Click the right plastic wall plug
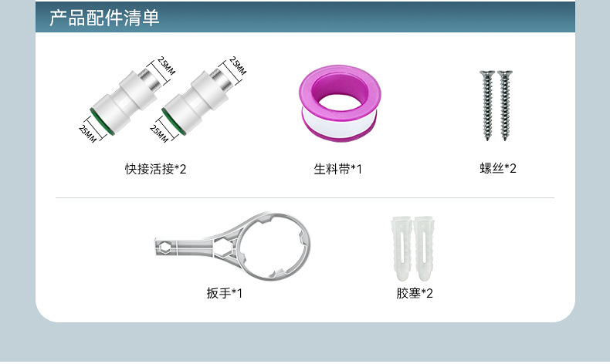 [423, 248]
